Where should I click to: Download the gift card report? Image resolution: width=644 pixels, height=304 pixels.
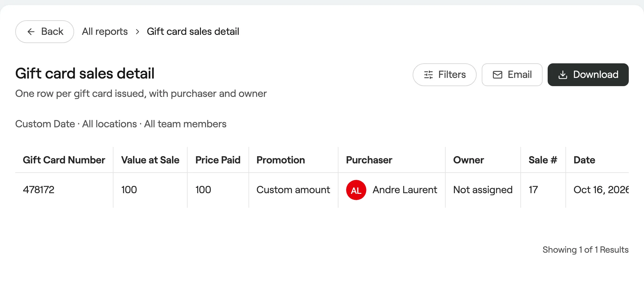(588, 75)
